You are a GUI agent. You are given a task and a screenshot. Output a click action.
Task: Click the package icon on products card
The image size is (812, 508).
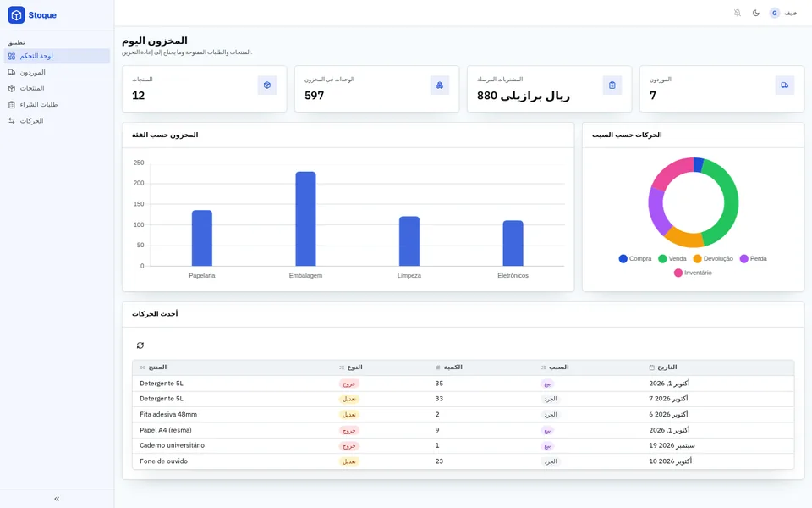click(267, 85)
